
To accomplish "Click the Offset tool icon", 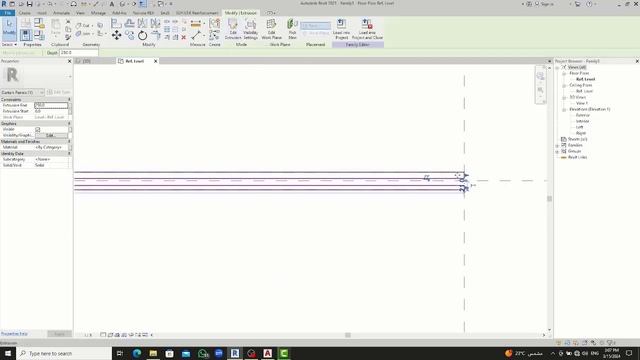I will (x=129, y=23).
